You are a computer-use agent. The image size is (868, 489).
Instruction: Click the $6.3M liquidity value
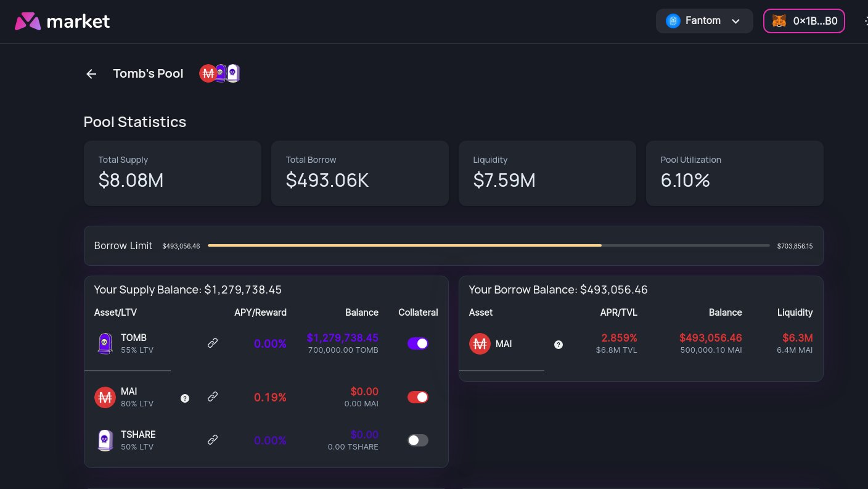(798, 338)
